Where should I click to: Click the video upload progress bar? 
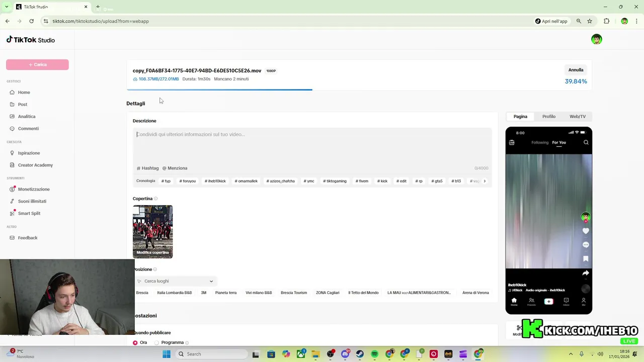click(x=359, y=89)
